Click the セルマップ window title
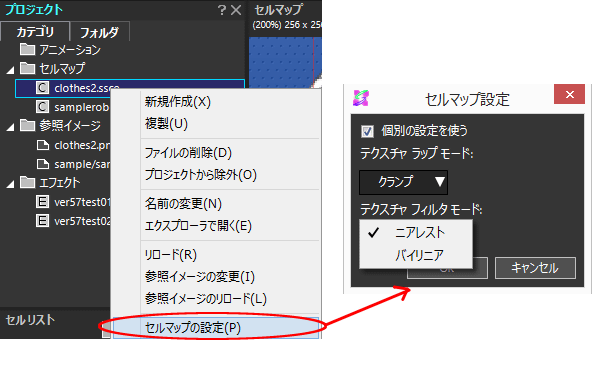The image size is (600, 380). pyautogui.click(x=279, y=10)
